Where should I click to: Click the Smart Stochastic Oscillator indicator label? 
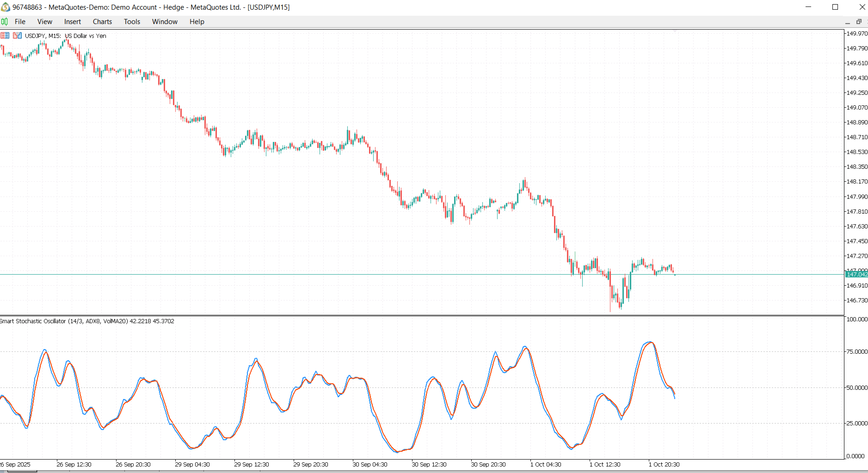[x=87, y=321]
